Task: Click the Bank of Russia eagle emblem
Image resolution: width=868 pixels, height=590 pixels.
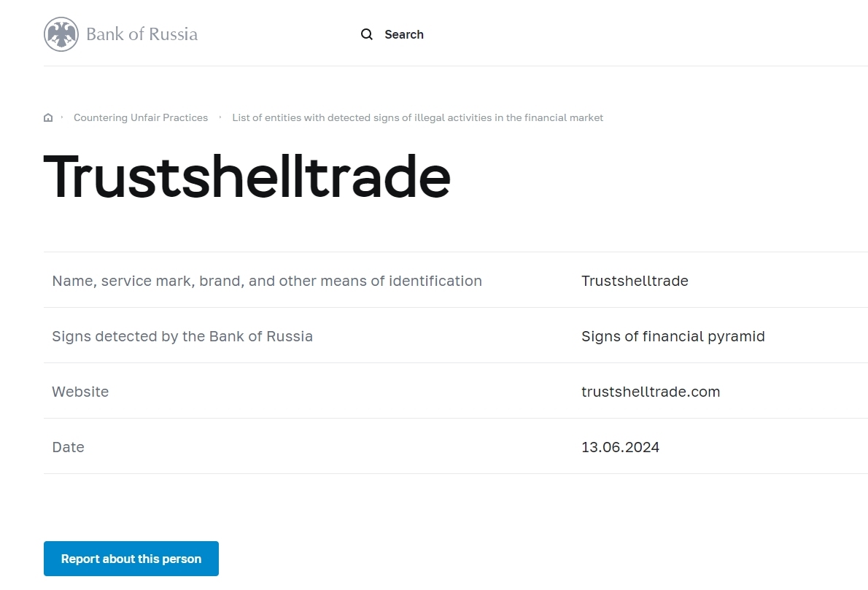Action: point(61,34)
